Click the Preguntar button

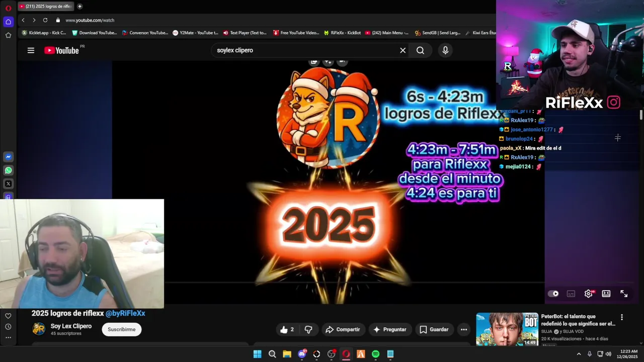tap(389, 330)
